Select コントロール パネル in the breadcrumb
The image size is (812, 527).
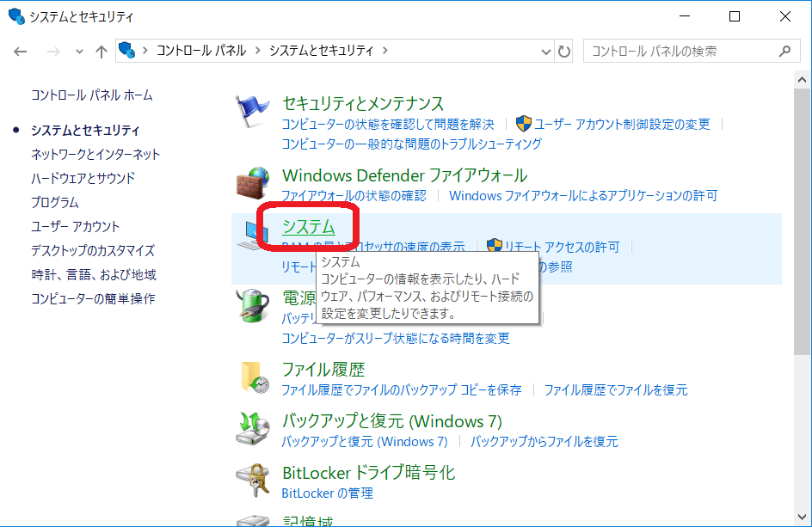[x=201, y=51]
